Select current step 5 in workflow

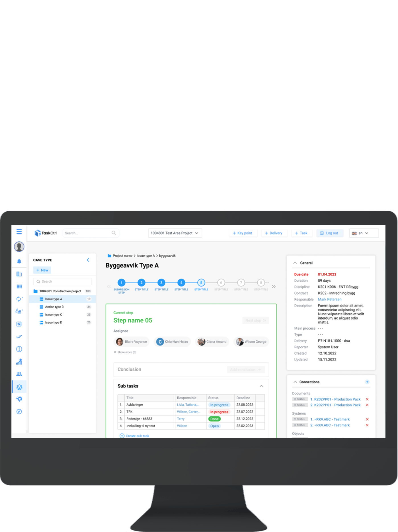201,283
